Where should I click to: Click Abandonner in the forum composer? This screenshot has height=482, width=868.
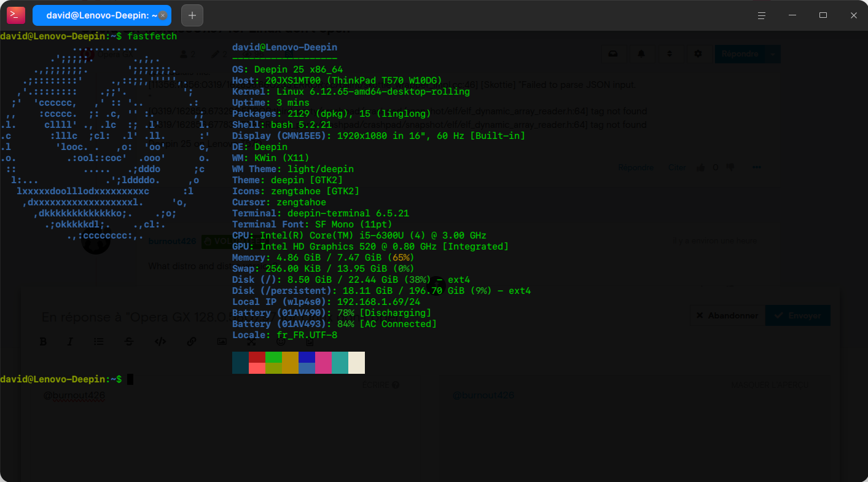click(x=727, y=315)
